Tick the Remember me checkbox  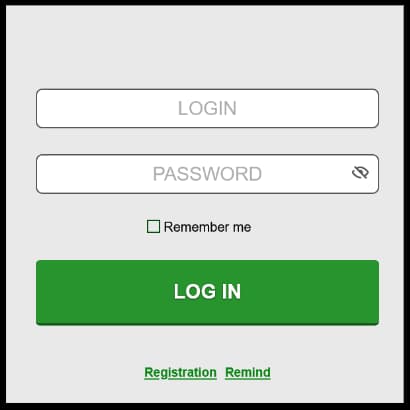(153, 227)
